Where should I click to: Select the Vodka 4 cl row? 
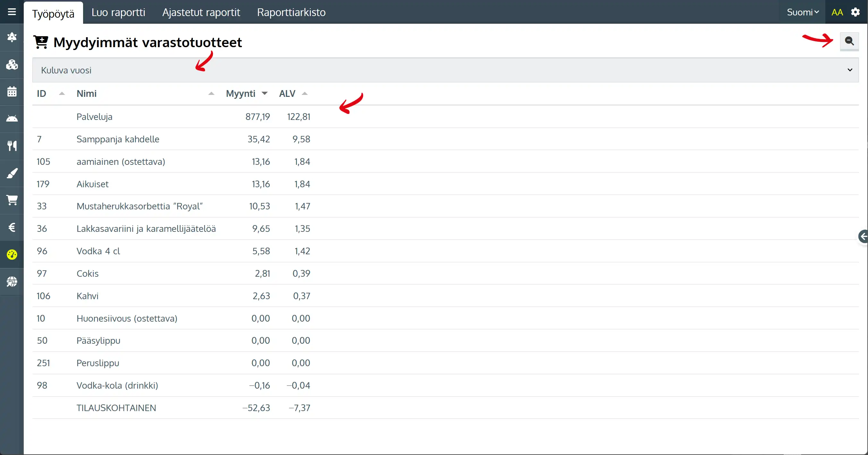coord(446,251)
